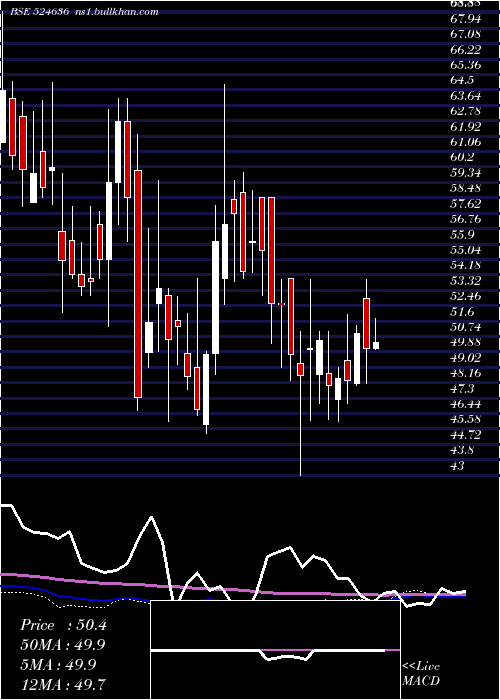Image resolution: width=500 pixels, height=700 pixels.
Task: Select the 46.44 price axis label
Action: 466,404
